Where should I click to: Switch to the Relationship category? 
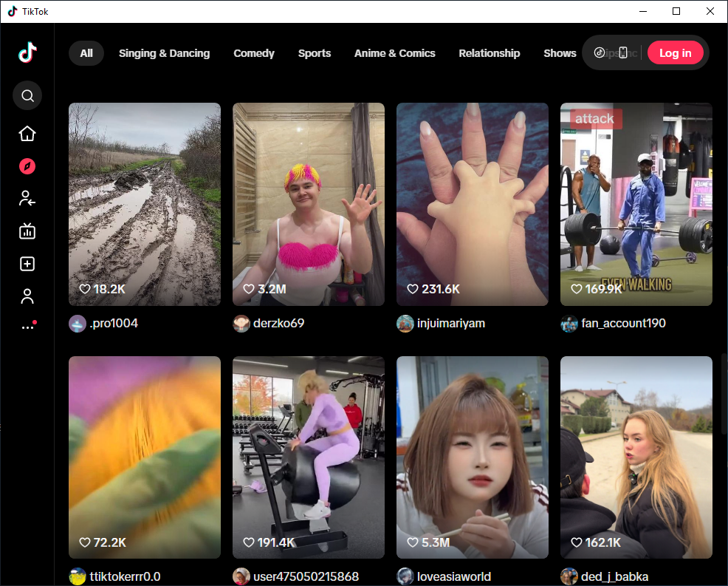tap(490, 52)
